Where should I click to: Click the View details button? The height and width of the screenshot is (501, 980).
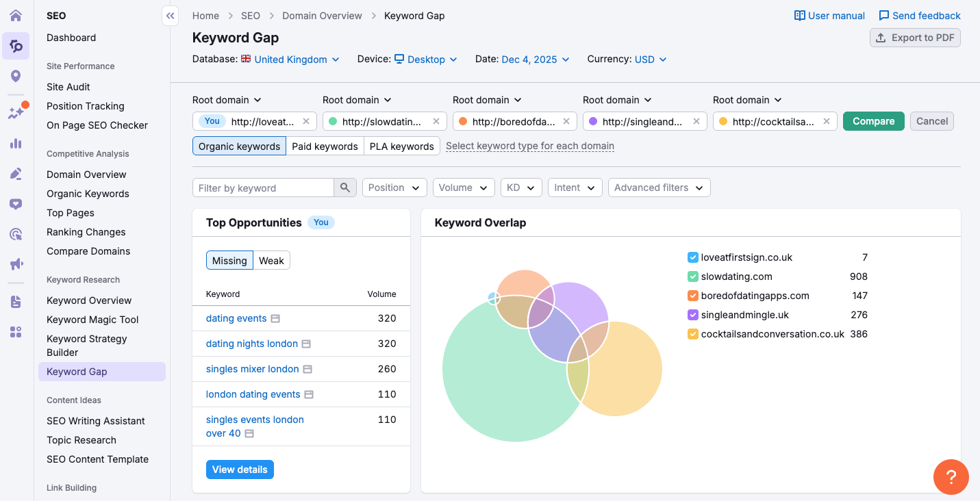click(x=240, y=470)
